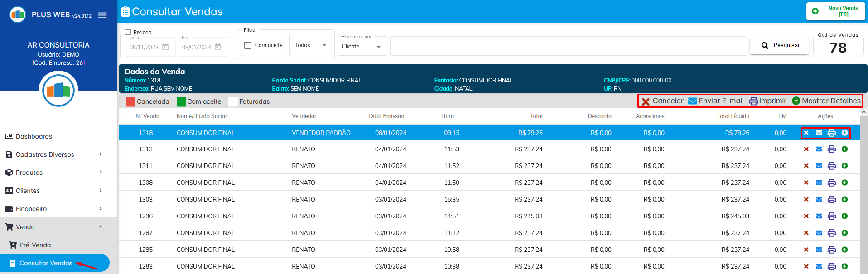Print selected sale 1318 printer icon
Screen dimensions: 868x274
pos(831,133)
